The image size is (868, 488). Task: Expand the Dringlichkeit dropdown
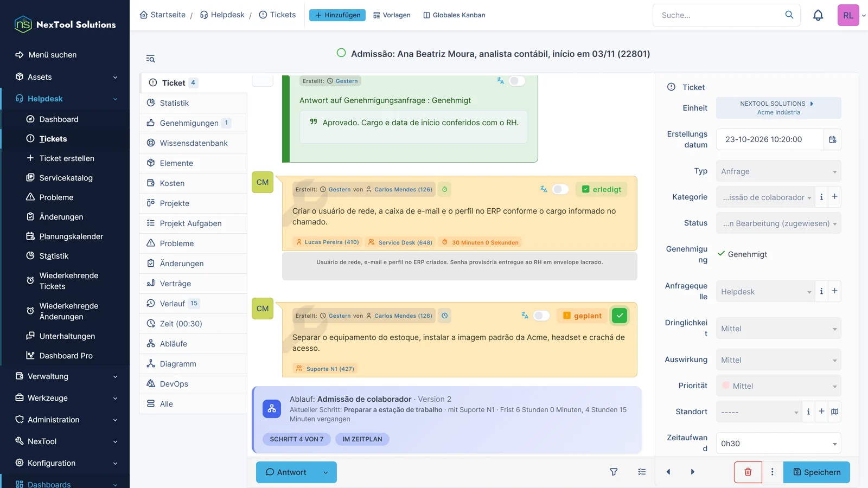(778, 329)
